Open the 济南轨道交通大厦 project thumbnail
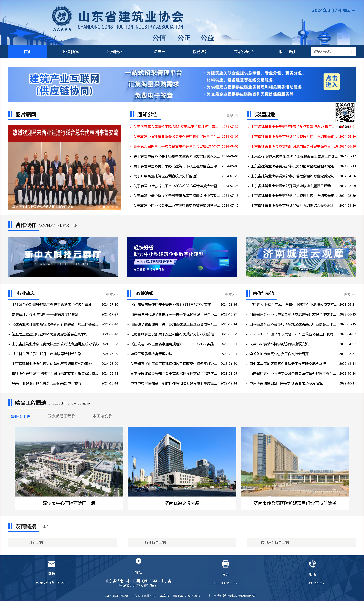364x601 pixels. [x=182, y=461]
